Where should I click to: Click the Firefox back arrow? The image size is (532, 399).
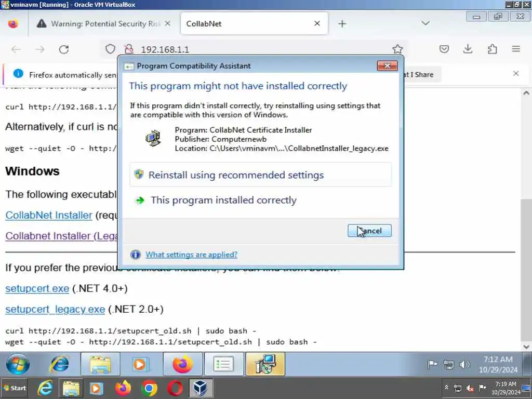pos(16,49)
